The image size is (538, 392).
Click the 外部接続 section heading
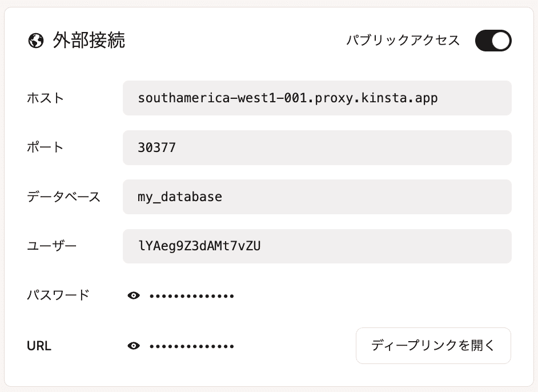[x=89, y=41]
